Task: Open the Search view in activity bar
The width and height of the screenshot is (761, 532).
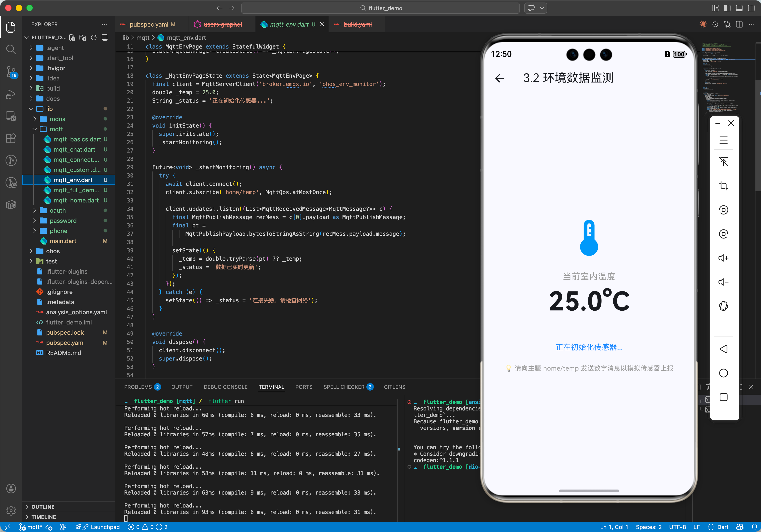Action: [x=11, y=49]
